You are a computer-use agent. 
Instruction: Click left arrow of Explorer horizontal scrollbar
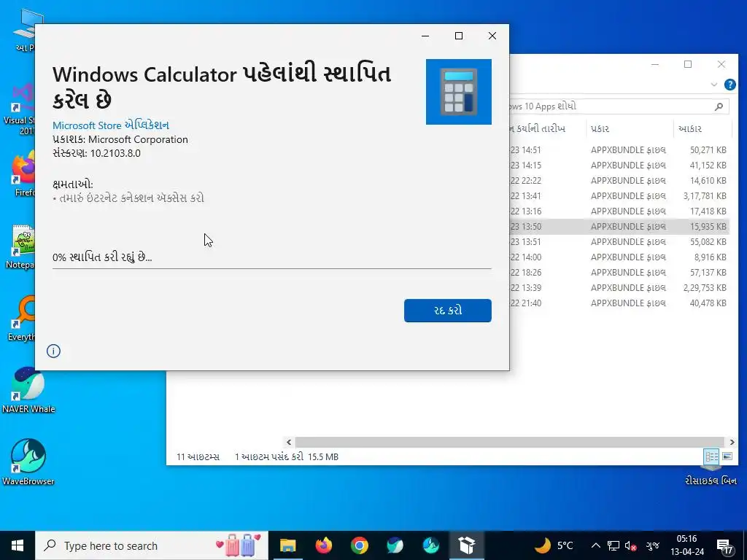coord(289,443)
